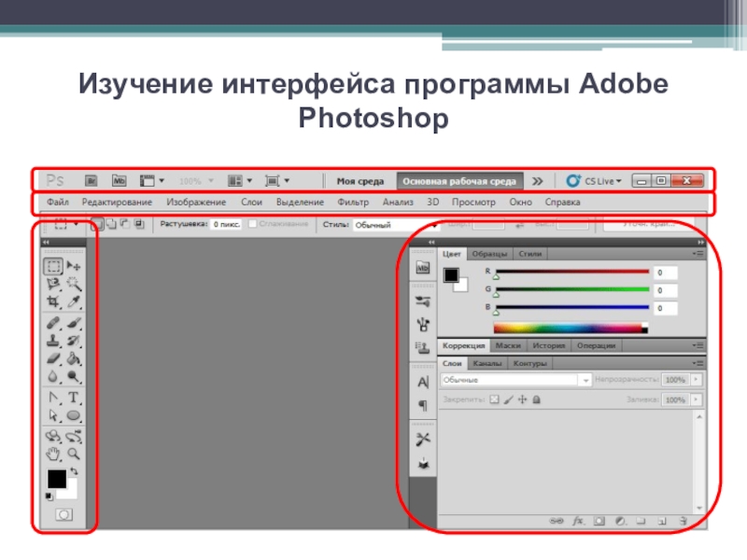Open the Файл menu

58,202
